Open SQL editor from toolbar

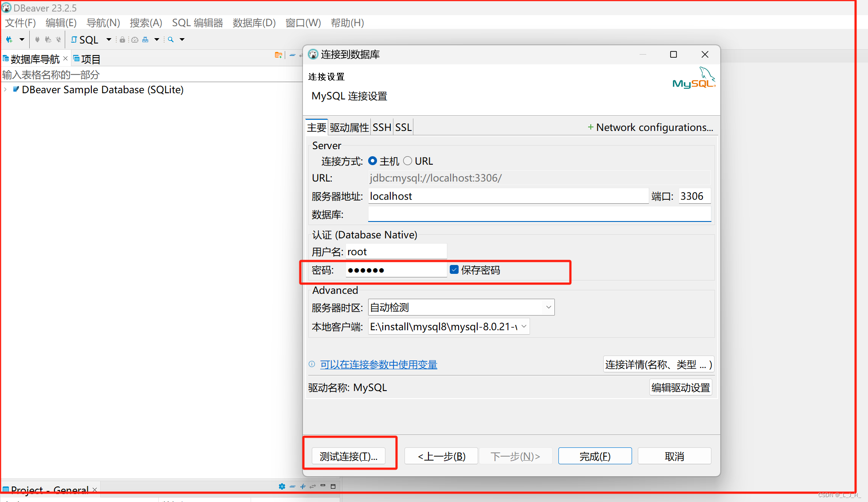point(85,40)
